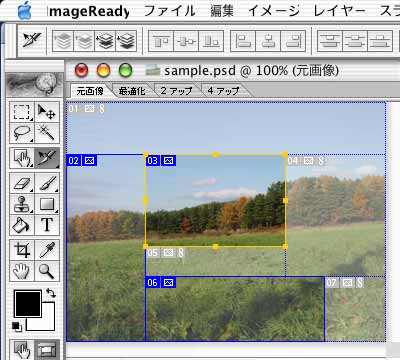This screenshot has height=360, width=400.
Task: Align slices to horizontal centers
Action: tap(268, 41)
